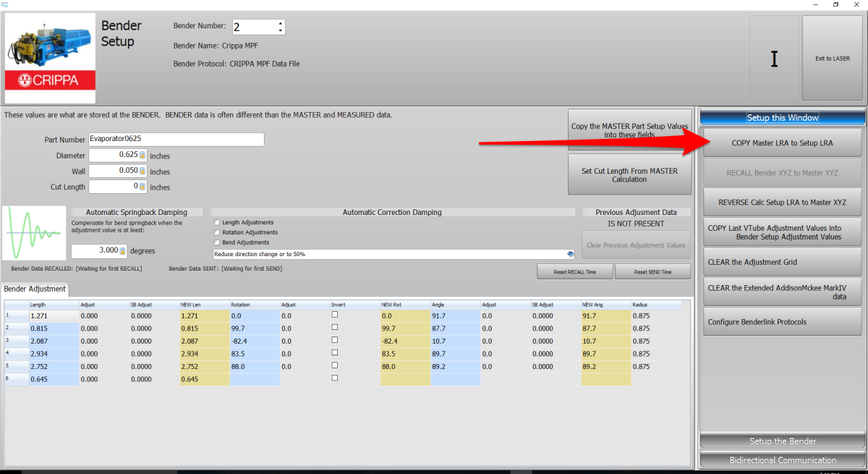Open calculator icon in Wall field
Screen dimensions: 868x474
142,171
